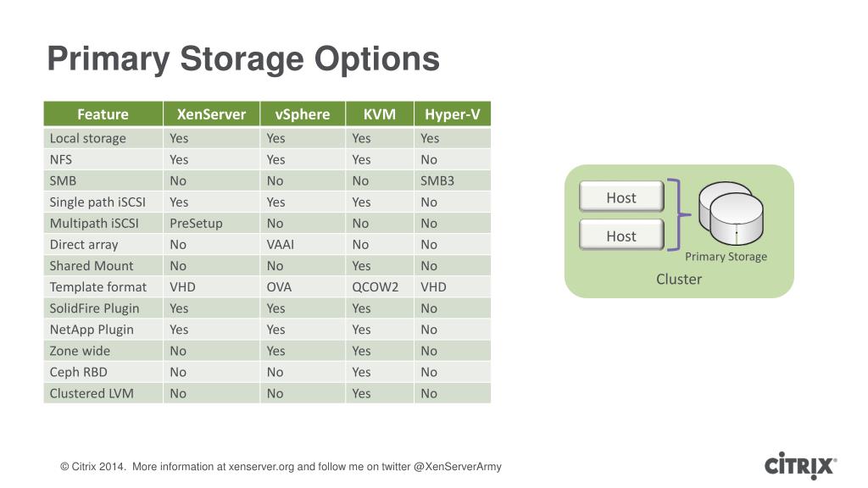The image size is (868, 488).
Task: Click the purple bracket connector
Action: click(679, 214)
